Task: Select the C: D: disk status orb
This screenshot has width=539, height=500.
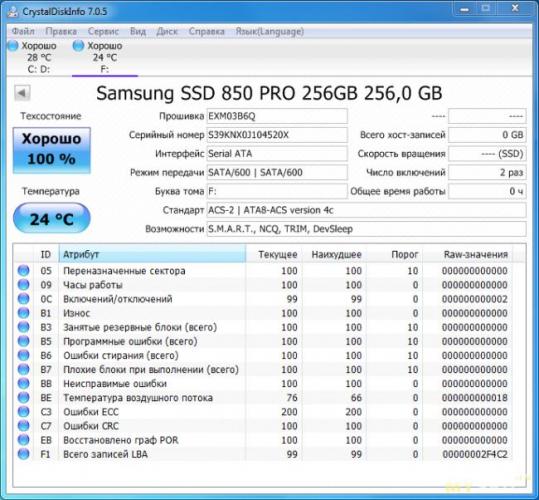Action: [x=13, y=45]
